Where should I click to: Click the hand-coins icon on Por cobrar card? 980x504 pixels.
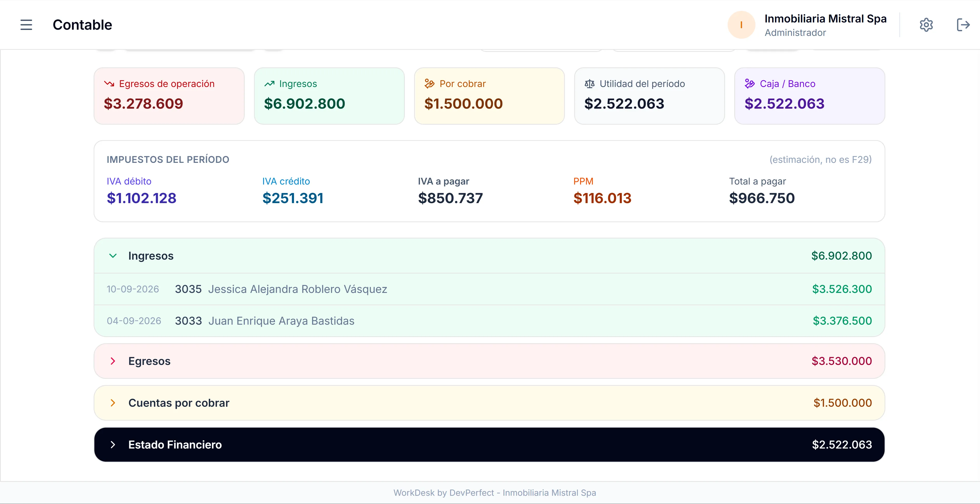(x=430, y=84)
